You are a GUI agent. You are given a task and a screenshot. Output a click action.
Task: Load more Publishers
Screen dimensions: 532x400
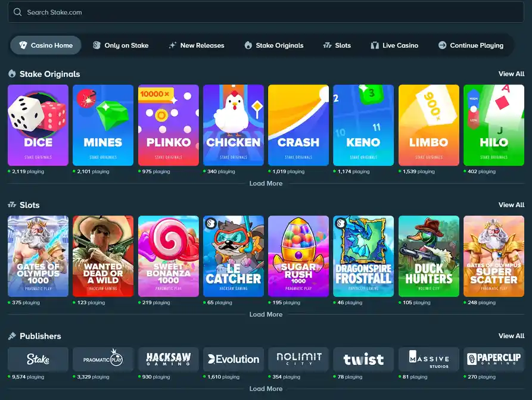(x=266, y=389)
